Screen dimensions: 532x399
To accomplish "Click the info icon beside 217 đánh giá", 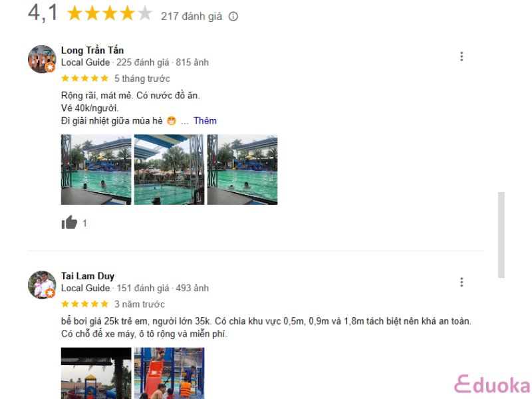I will click(233, 16).
